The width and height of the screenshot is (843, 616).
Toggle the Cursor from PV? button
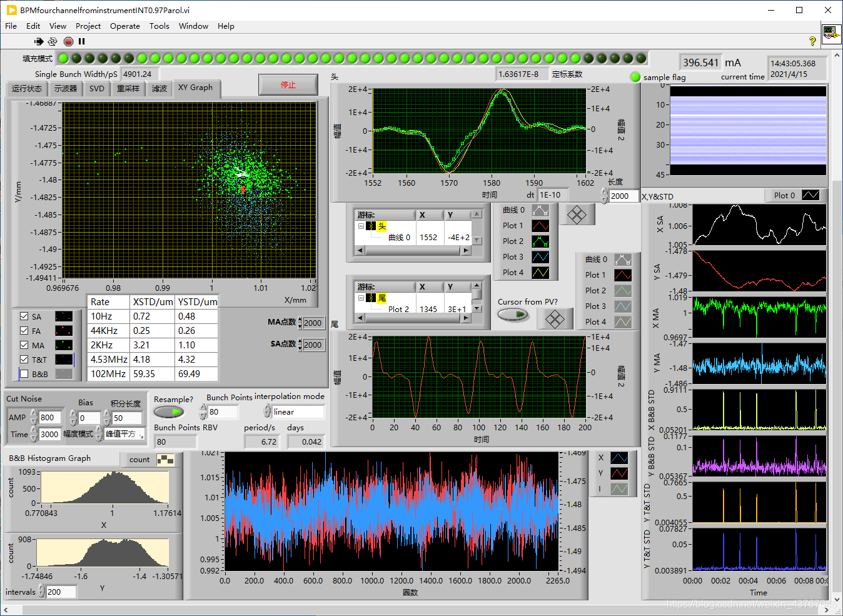(513, 315)
